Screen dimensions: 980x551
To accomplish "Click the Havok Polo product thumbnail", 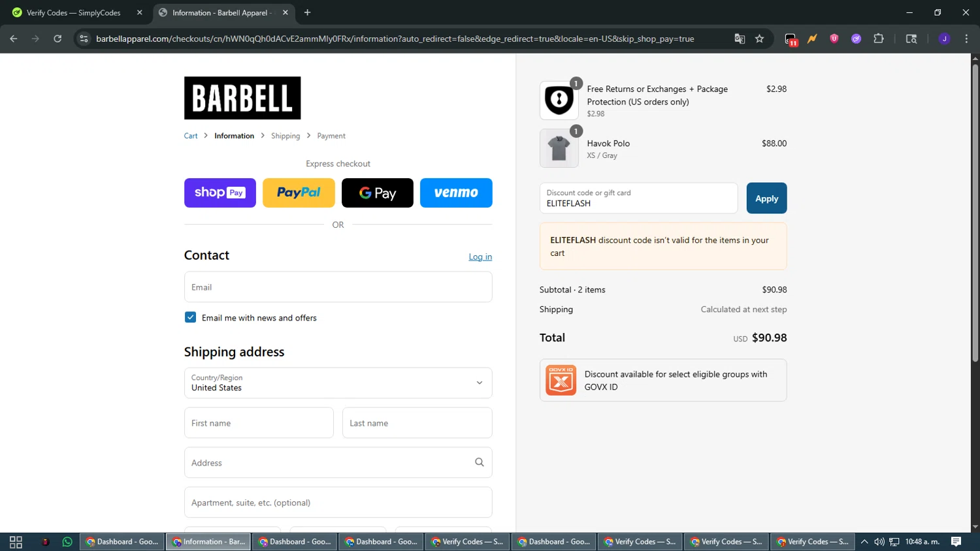I will tap(559, 148).
